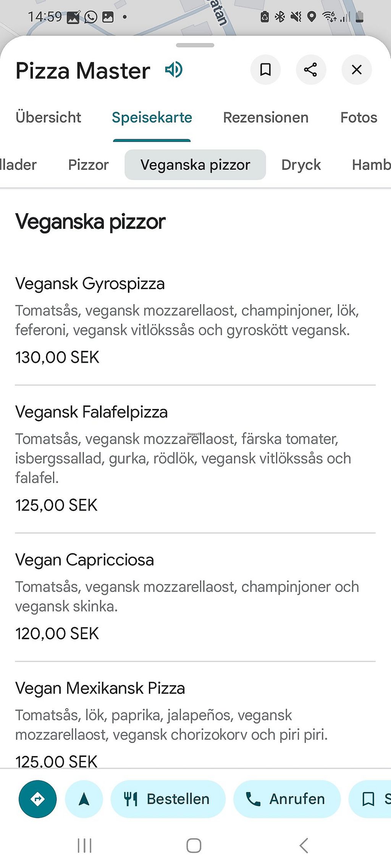Tap the Android home button
Viewport: 391px width, 868px height.
pos(194,845)
